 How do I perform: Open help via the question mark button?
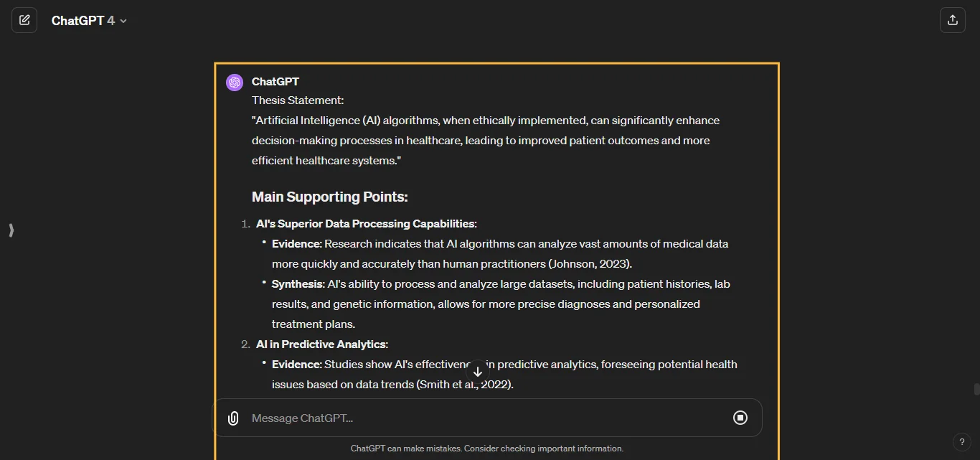click(x=962, y=442)
